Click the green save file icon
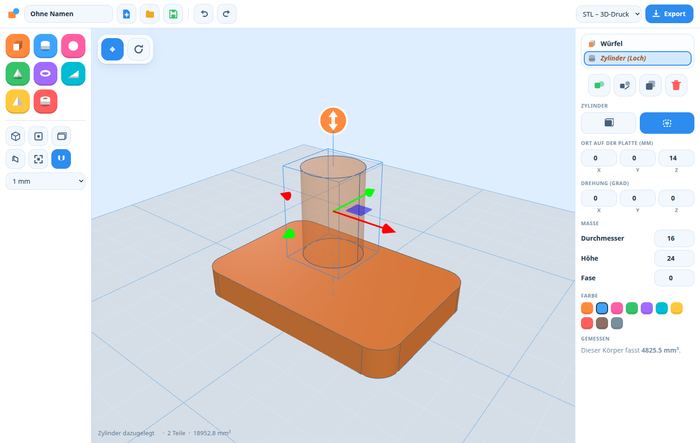 173,14
